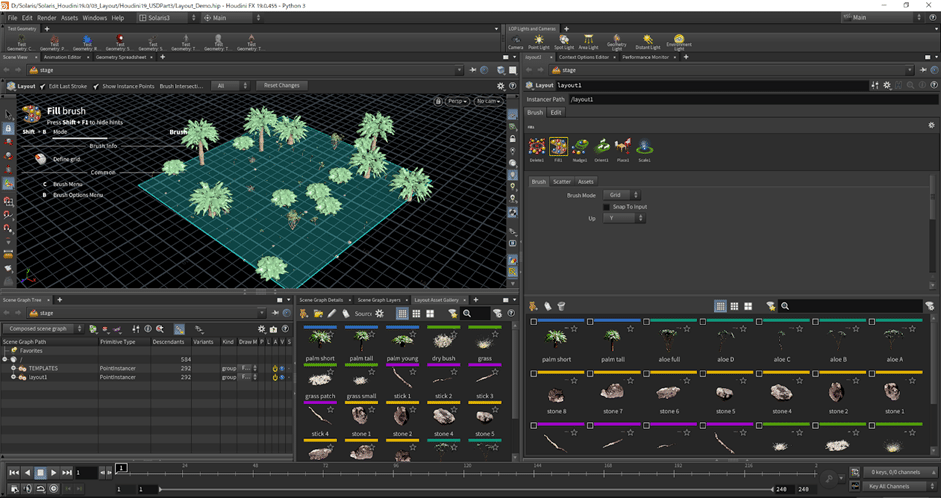Screen dimensions: 941x498
Task: Tick the palm short asset checkbox
Action: click(x=534, y=322)
